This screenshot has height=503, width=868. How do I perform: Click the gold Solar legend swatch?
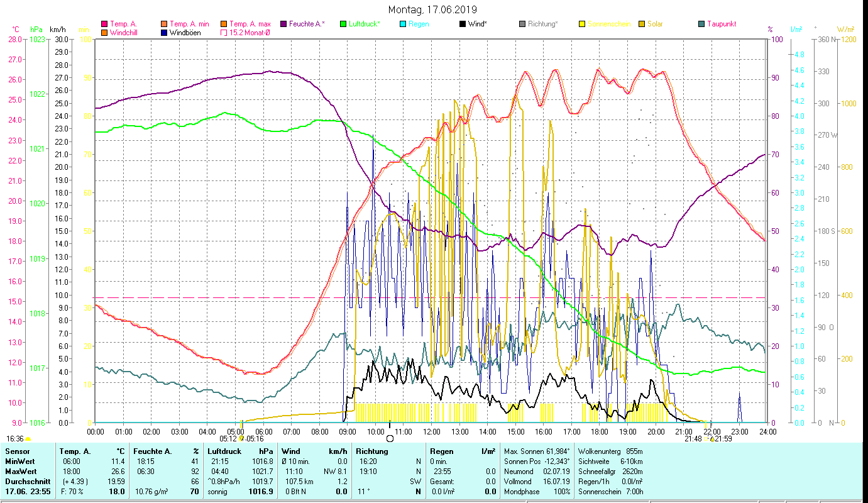642,25
